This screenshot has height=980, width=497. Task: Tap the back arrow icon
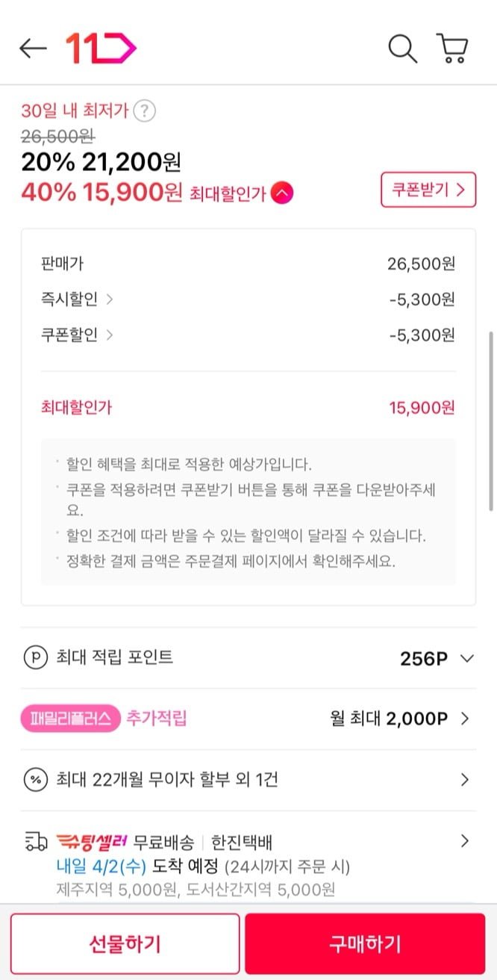[33, 49]
